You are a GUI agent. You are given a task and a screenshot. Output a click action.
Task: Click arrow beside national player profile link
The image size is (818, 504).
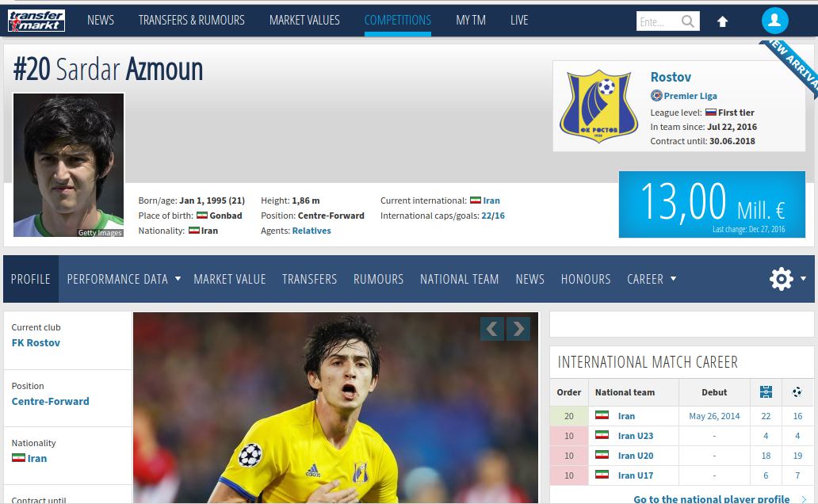(804, 499)
